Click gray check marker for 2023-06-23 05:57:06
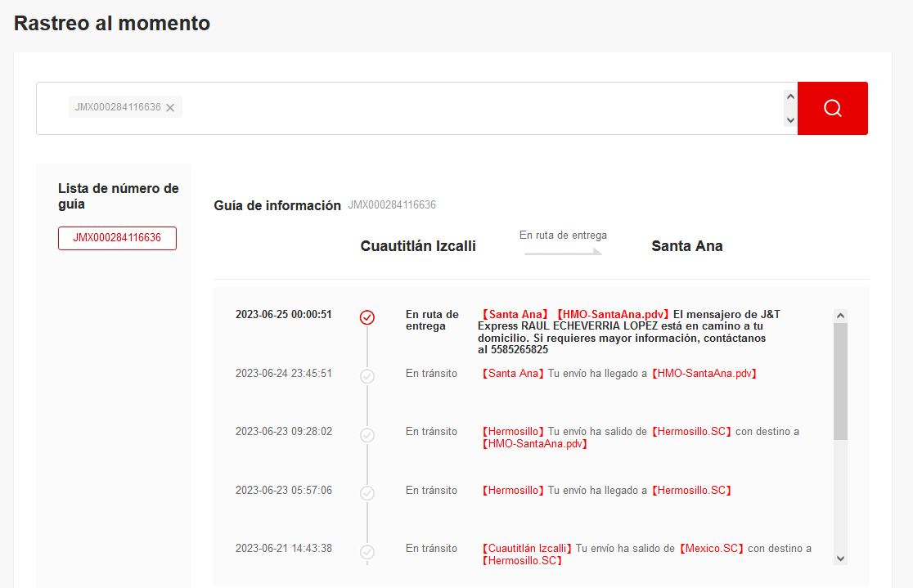 [367, 493]
